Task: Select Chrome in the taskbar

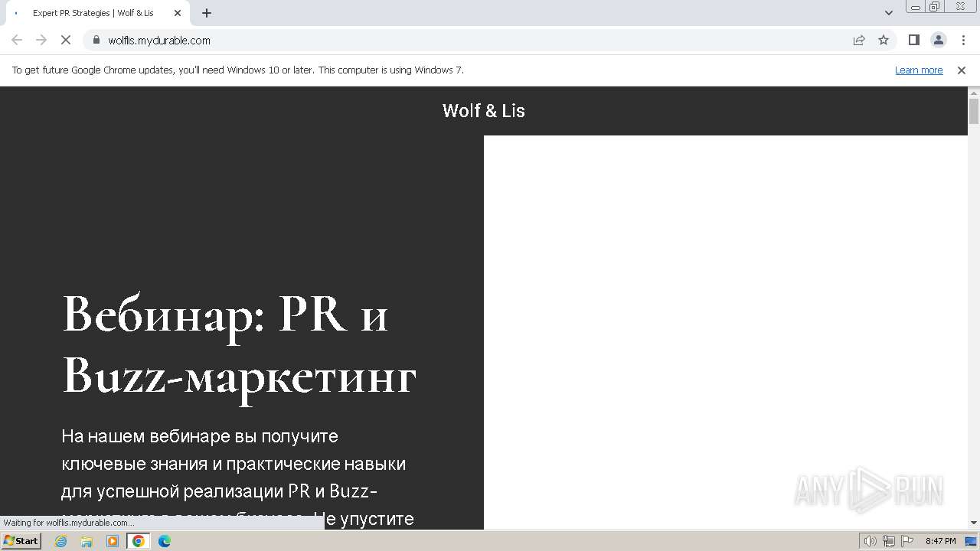Action: [x=139, y=541]
